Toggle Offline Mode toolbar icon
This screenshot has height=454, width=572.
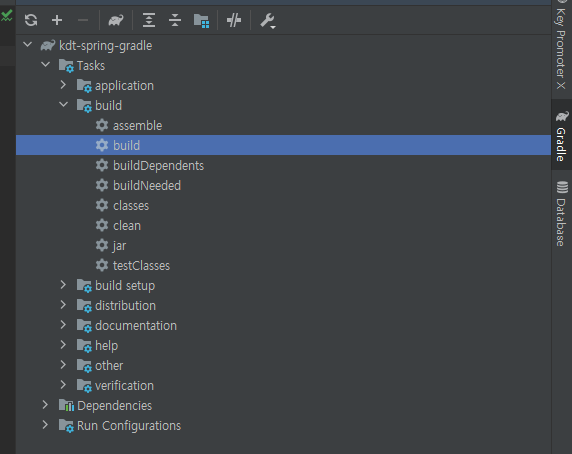click(x=234, y=20)
